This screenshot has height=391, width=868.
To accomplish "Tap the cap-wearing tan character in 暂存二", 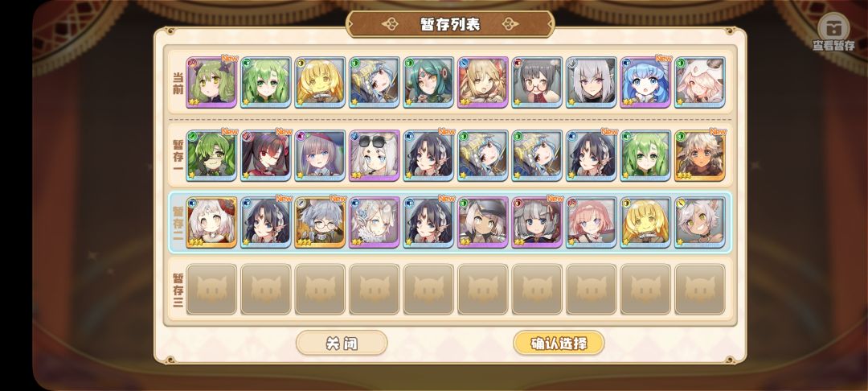I will (x=483, y=222).
